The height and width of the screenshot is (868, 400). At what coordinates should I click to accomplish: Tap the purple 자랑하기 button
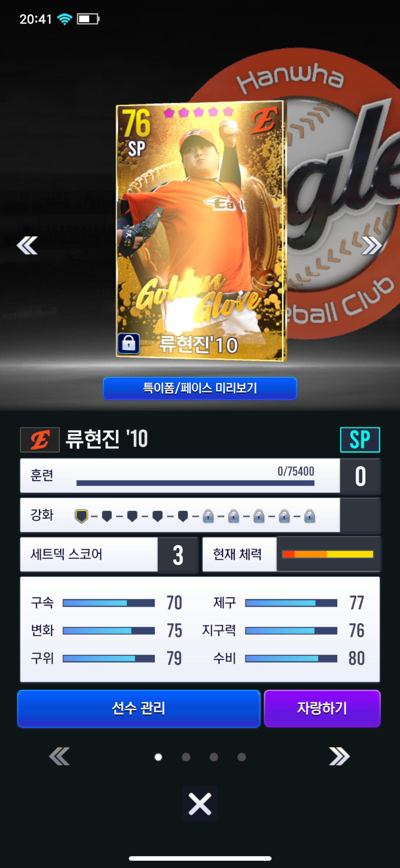(x=322, y=708)
